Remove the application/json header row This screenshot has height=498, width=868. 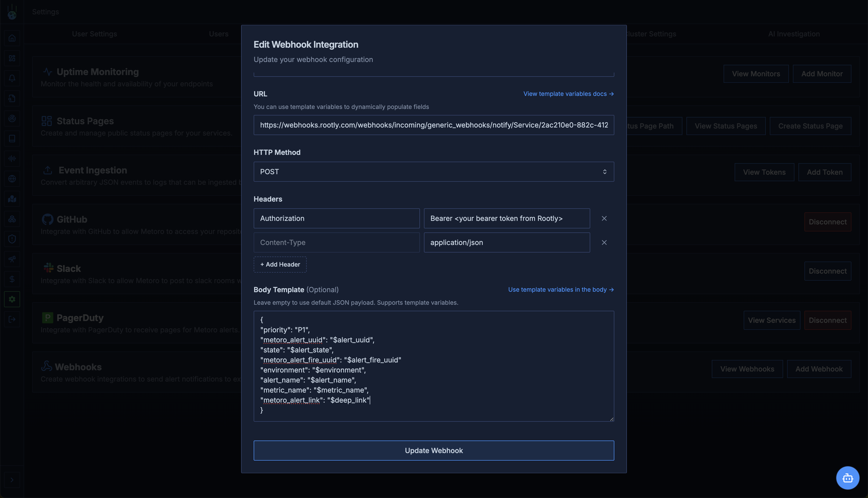coord(604,242)
